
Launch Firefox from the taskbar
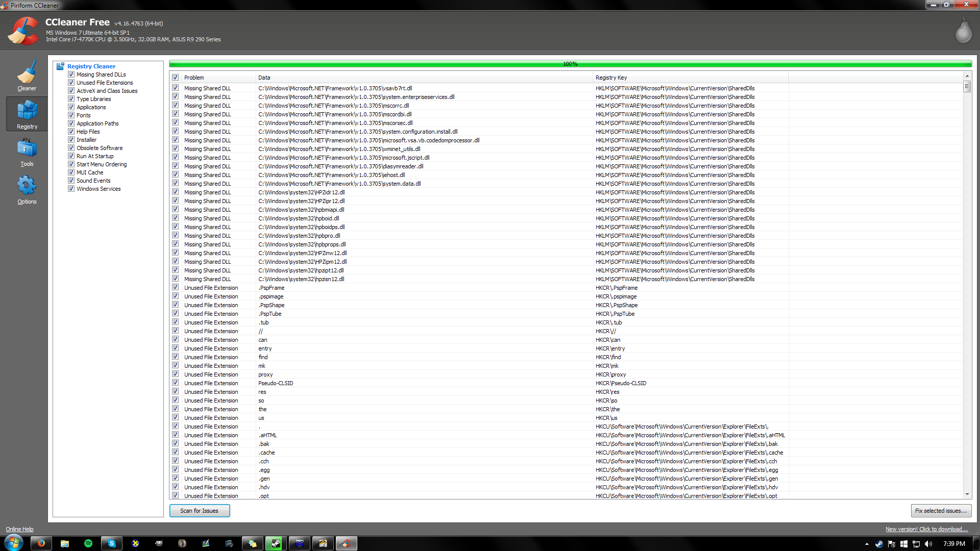[41, 543]
